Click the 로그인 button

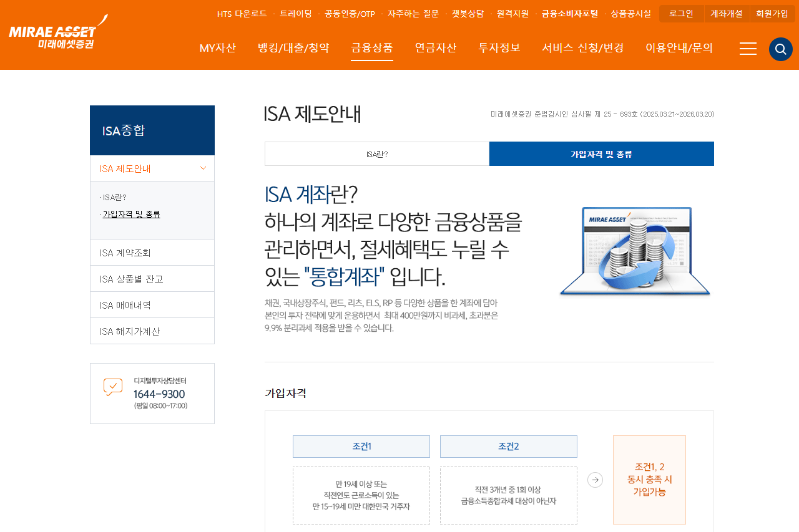click(681, 13)
